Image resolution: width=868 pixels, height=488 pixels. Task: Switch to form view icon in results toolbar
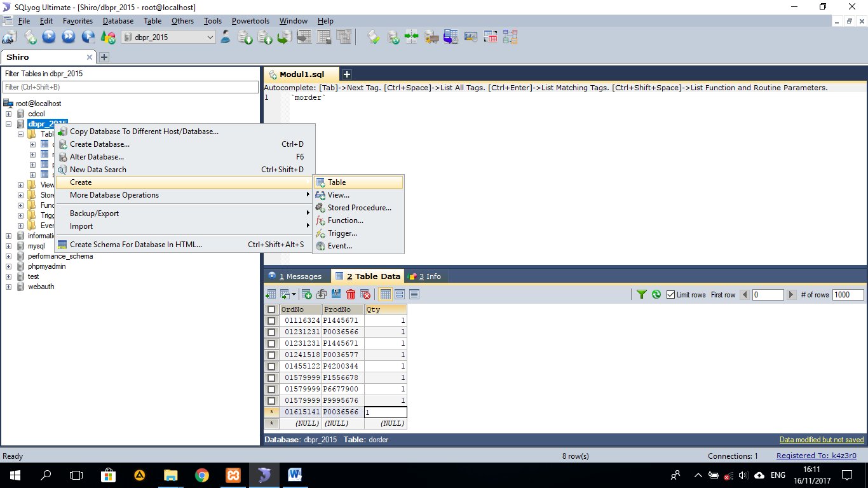(x=400, y=294)
